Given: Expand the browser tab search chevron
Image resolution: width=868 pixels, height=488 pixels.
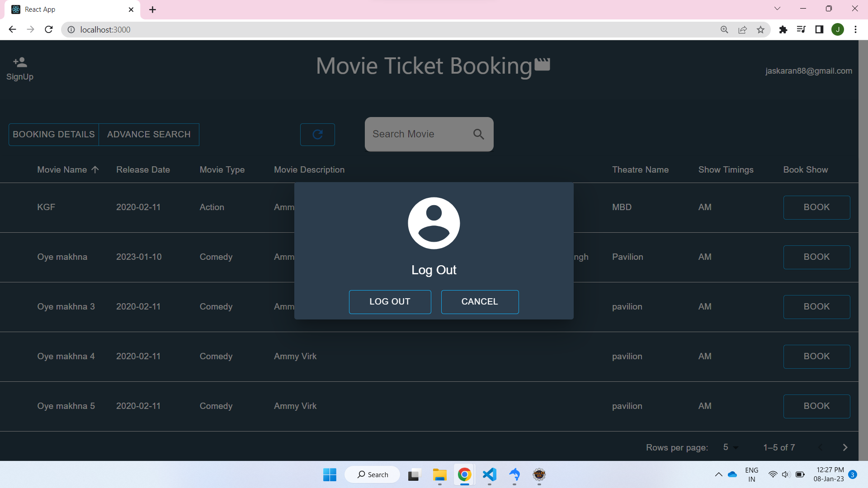Looking at the screenshot, I should (x=777, y=8).
